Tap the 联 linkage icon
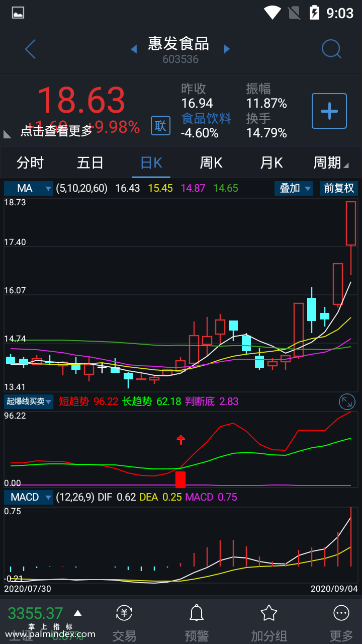This screenshot has width=362, height=644. pos(160,125)
